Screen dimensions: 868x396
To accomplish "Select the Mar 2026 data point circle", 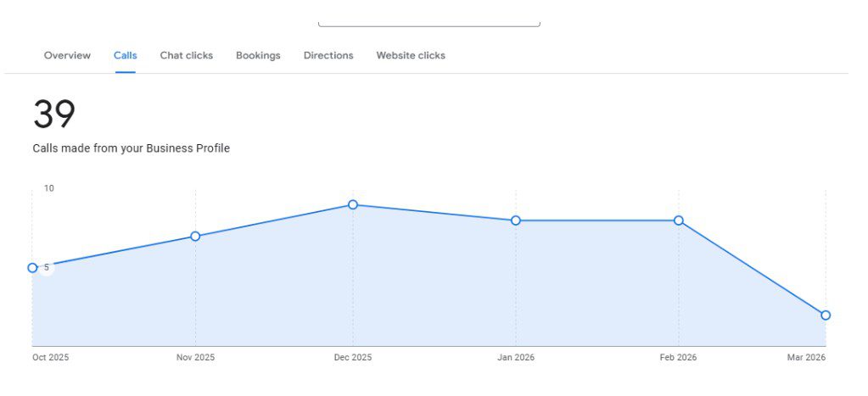I will 826,315.
